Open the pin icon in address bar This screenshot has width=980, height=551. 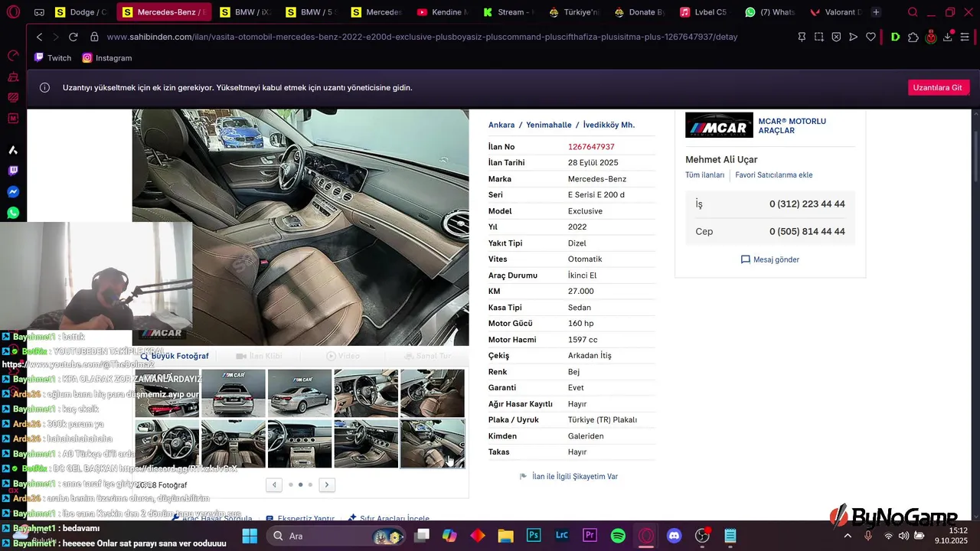coord(802,37)
